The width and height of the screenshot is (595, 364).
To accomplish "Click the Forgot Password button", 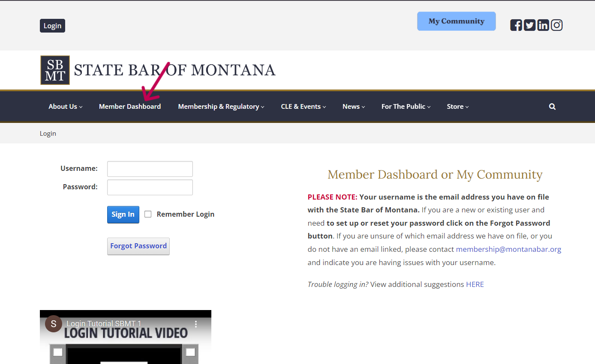I will pos(138,246).
